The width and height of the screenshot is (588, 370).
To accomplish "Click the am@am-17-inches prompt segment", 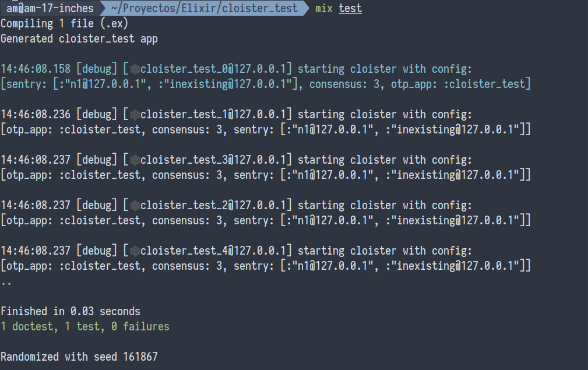I will tap(50, 9).
